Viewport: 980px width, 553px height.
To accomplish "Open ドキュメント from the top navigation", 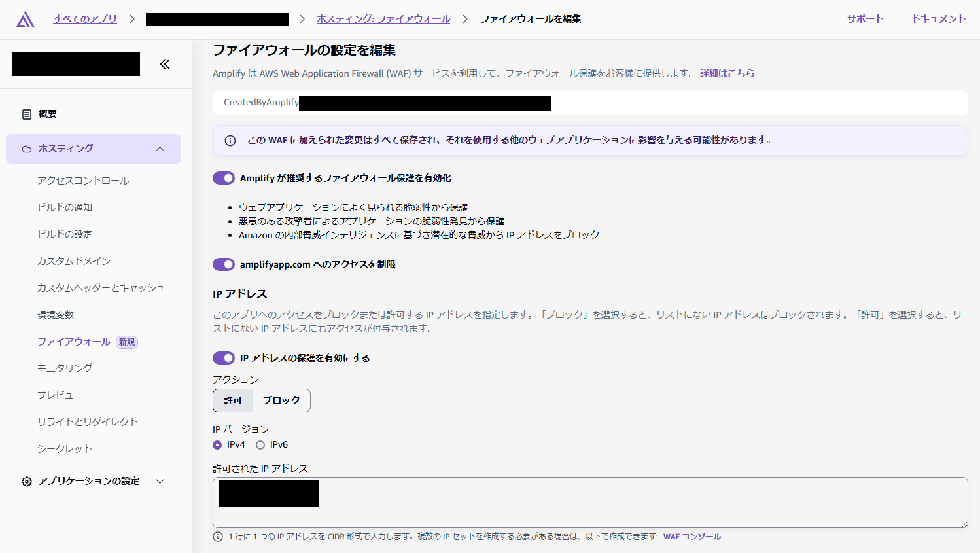I will [938, 18].
